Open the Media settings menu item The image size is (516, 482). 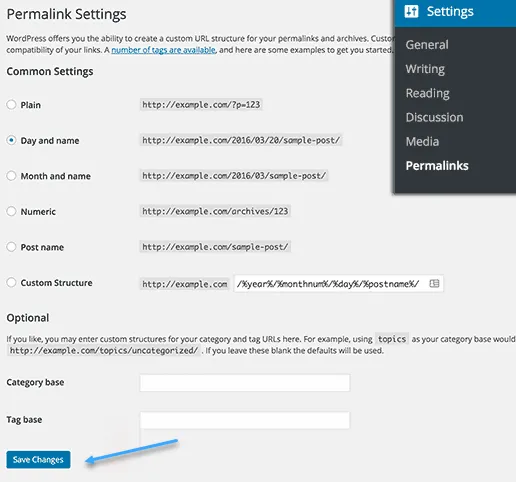pyautogui.click(x=422, y=142)
